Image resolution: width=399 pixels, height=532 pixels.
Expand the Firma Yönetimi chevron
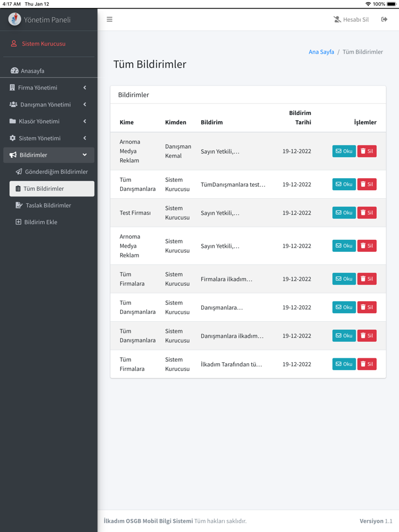pyautogui.click(x=84, y=88)
